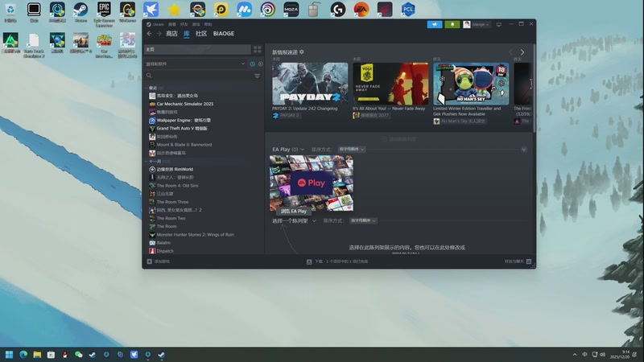Select the 库 library tab
644x362 pixels.
[187, 34]
